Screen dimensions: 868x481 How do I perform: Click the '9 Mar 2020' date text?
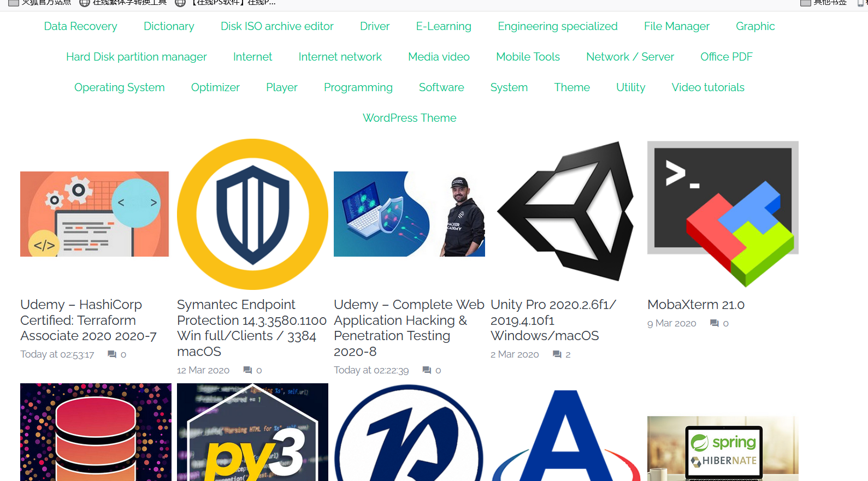tap(672, 323)
